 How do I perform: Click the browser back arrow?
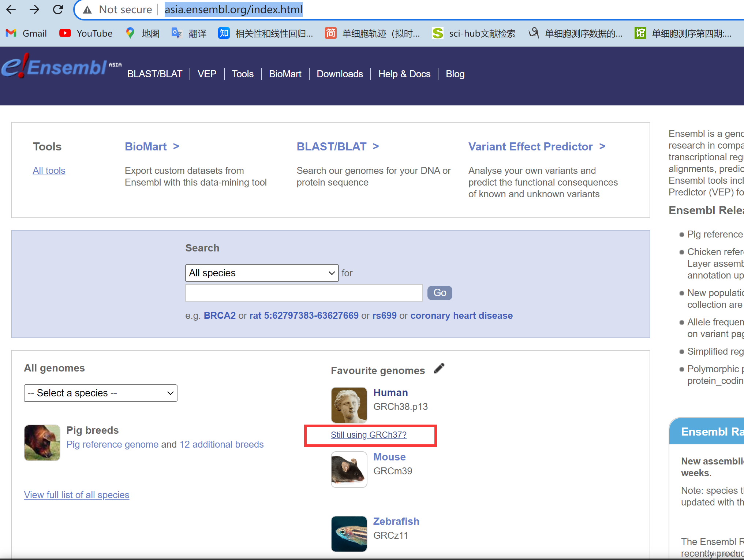(11, 10)
